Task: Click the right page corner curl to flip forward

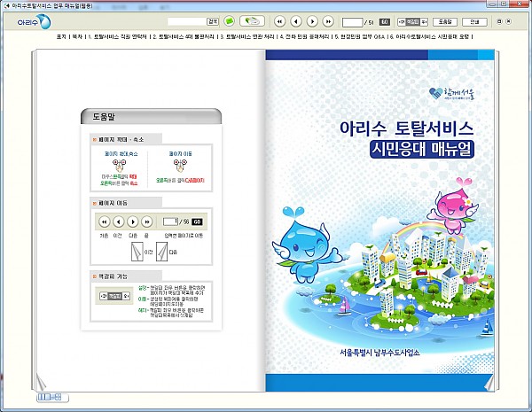Action: point(489,383)
